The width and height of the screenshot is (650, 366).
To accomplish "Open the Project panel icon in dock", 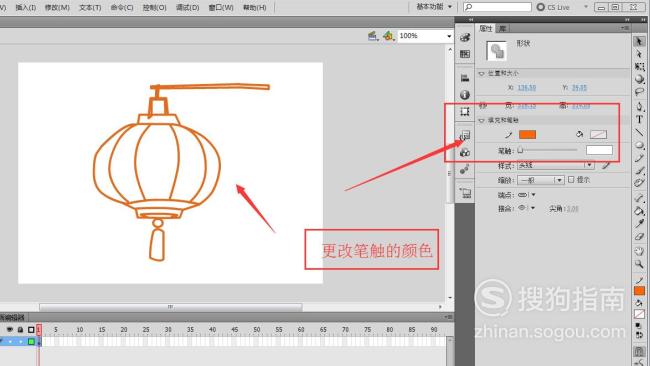I will (465, 193).
